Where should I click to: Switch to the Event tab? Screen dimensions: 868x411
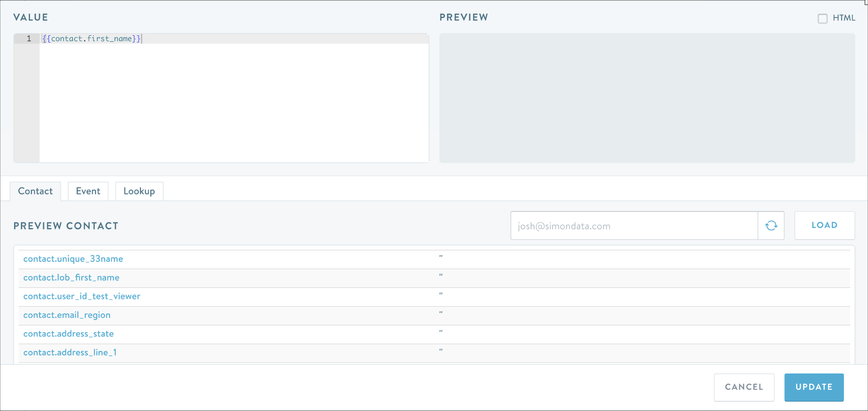[x=88, y=191]
